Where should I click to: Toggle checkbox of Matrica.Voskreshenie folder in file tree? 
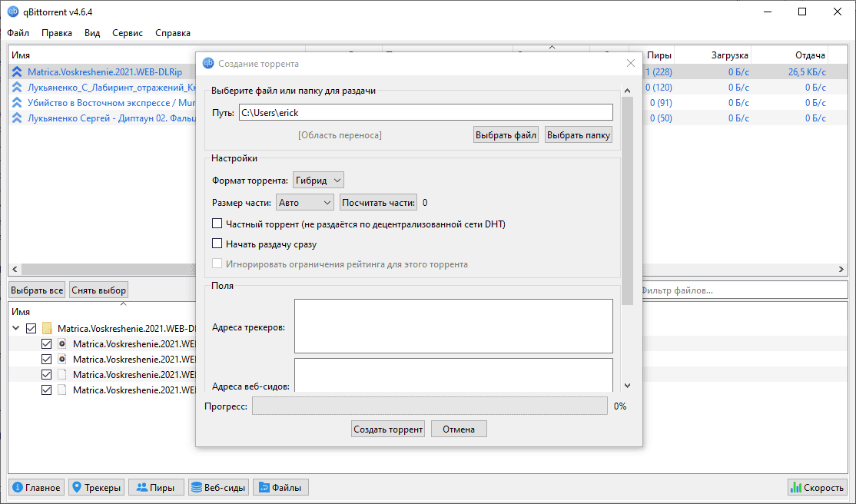pyautogui.click(x=31, y=329)
